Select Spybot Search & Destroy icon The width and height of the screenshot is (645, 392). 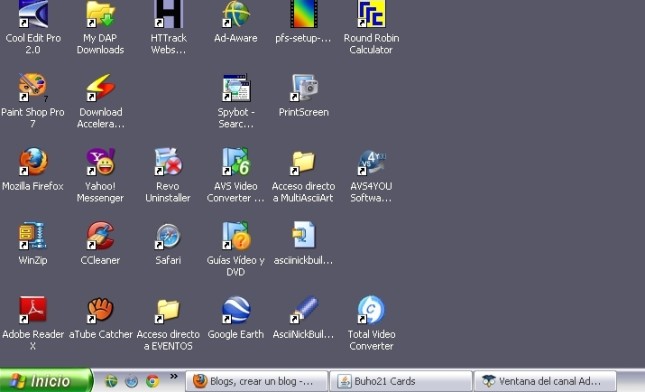236,88
